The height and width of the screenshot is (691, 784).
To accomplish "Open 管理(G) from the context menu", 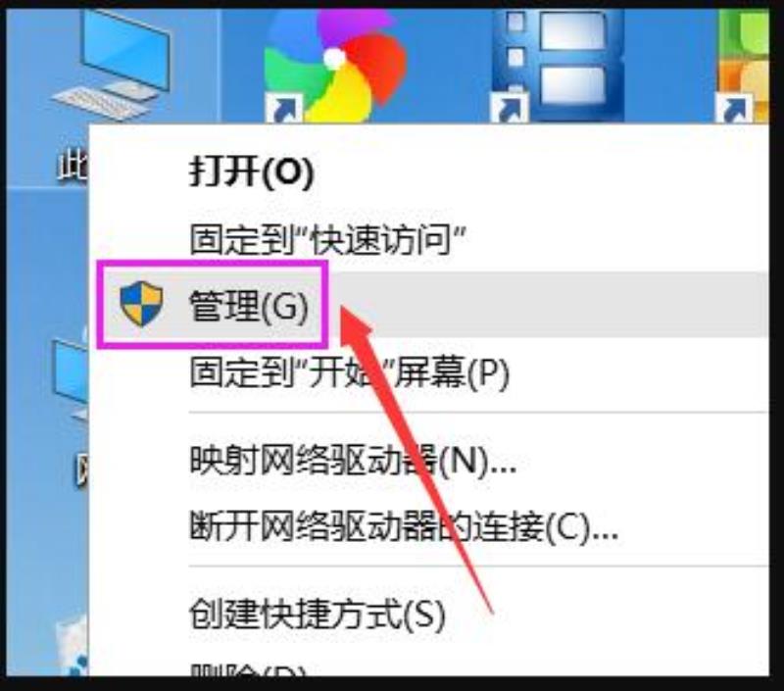I will 249,305.
